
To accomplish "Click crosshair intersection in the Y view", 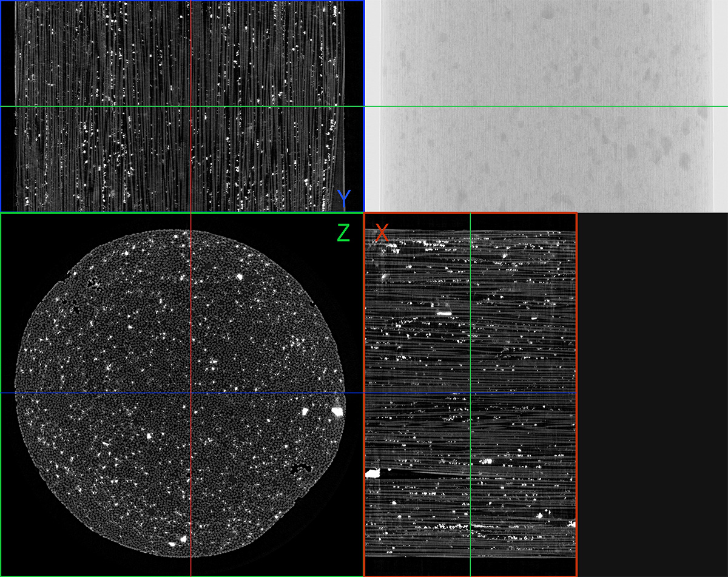I will [191, 106].
